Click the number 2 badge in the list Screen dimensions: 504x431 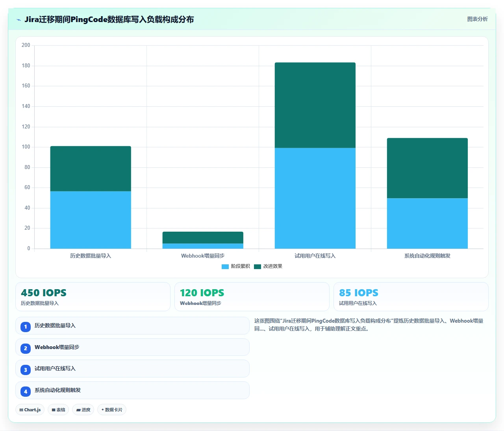26,348
